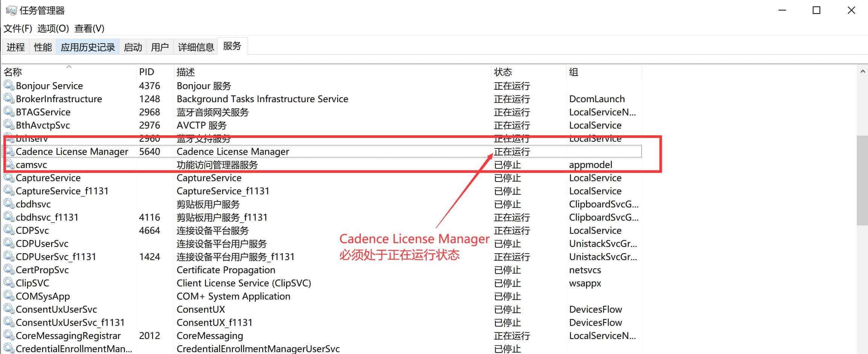The image size is (868, 354).
Task: Click the BthAvctpSvc service icon
Action: 9,125
